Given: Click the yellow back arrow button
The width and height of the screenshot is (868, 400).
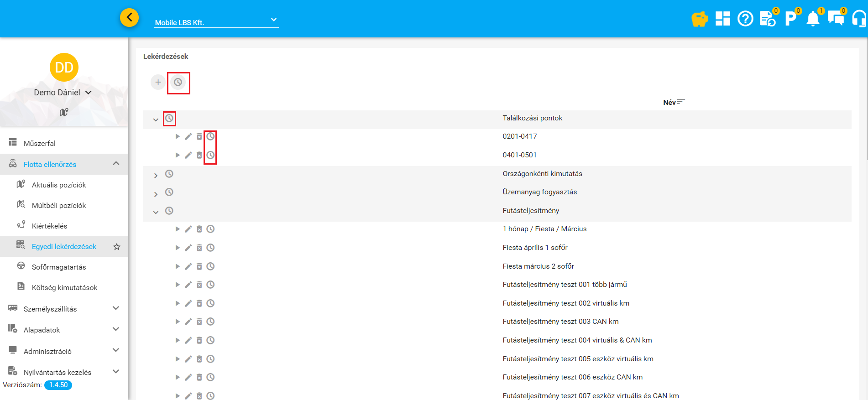Looking at the screenshot, I should tap(130, 18).
